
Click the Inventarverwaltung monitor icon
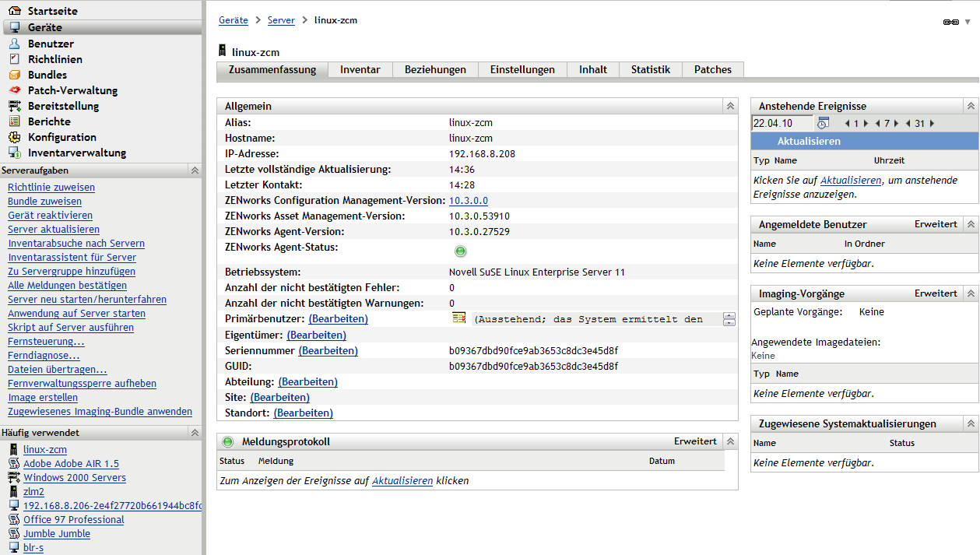pyautogui.click(x=14, y=153)
